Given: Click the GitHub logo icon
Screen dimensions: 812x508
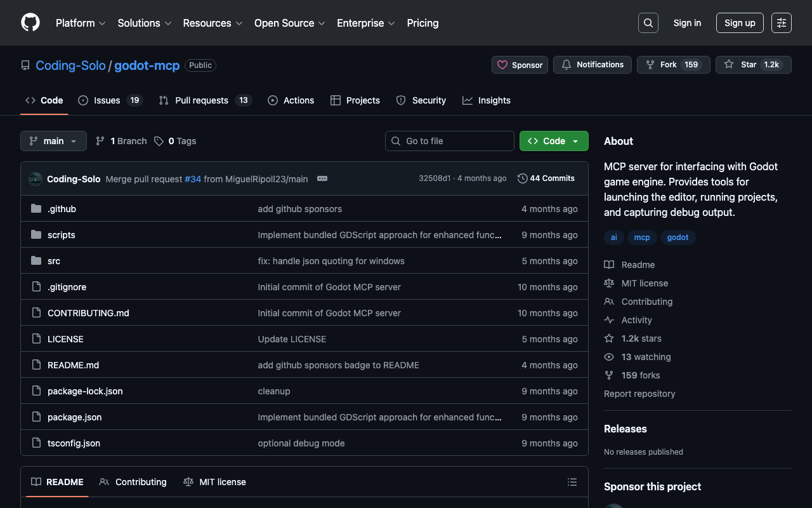Looking at the screenshot, I should 30,23.
